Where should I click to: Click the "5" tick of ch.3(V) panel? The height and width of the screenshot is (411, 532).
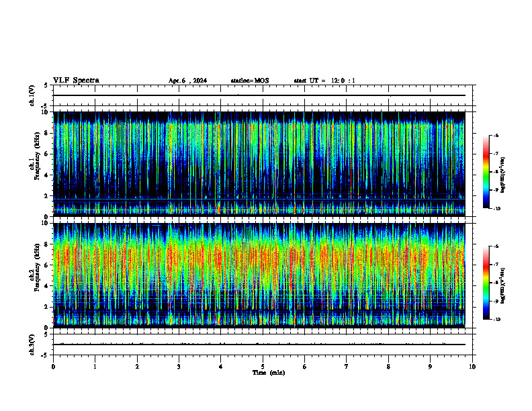point(46,334)
